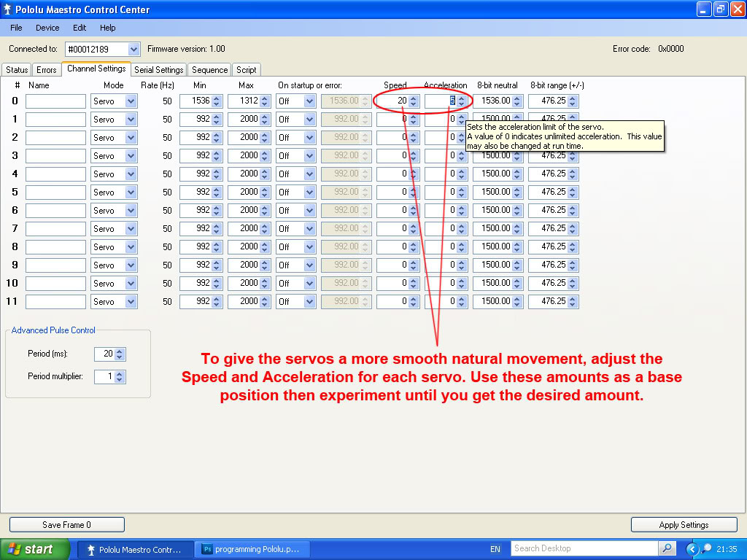
Task: Expand the Mode dropdown for channel 7
Action: [x=131, y=228]
